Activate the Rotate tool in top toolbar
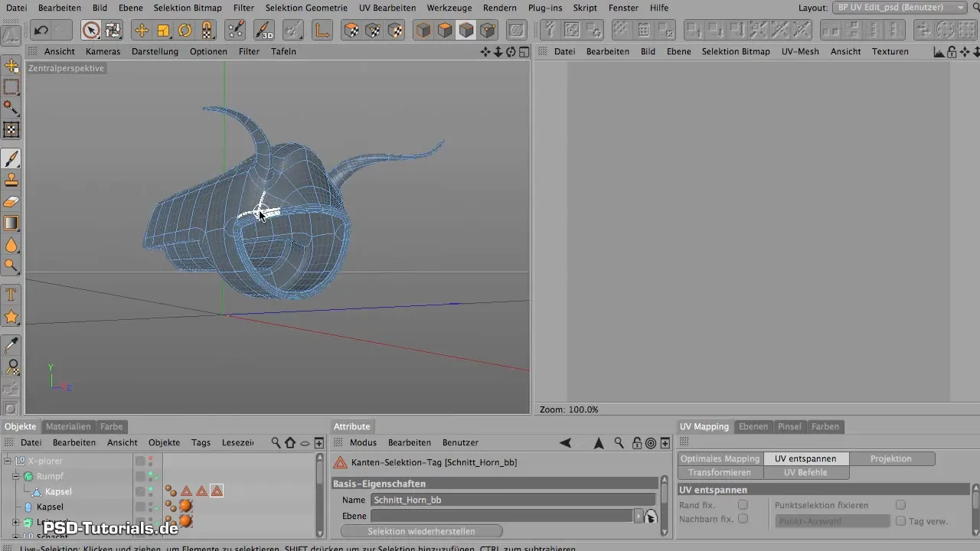Screen dimensions: 980x551 [185, 31]
